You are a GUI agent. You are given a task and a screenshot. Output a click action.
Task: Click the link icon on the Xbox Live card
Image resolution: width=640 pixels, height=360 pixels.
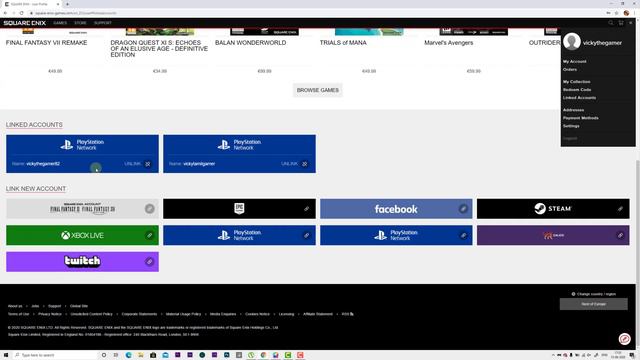(x=149, y=235)
